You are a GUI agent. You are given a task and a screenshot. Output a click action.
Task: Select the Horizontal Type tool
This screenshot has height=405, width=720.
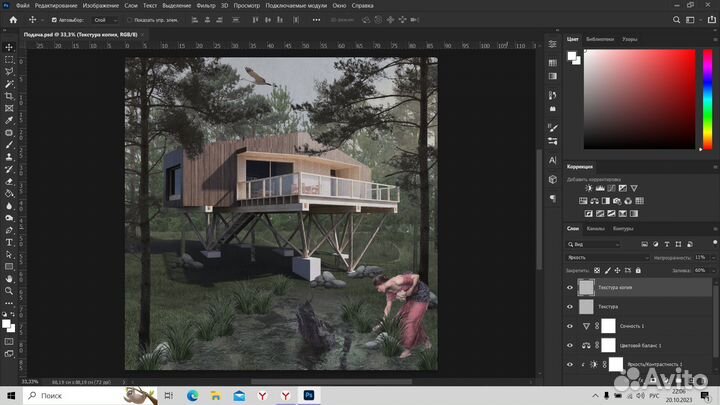click(9, 242)
